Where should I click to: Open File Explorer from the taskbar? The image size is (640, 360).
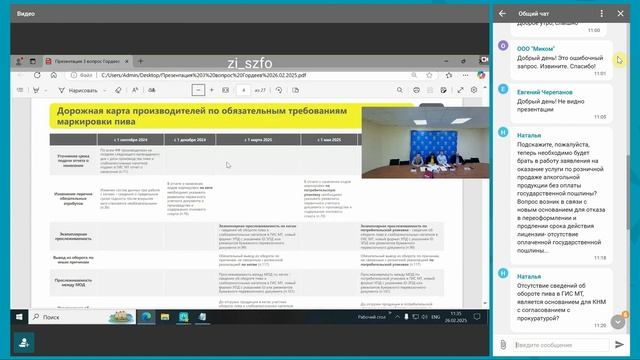[x=165, y=317]
